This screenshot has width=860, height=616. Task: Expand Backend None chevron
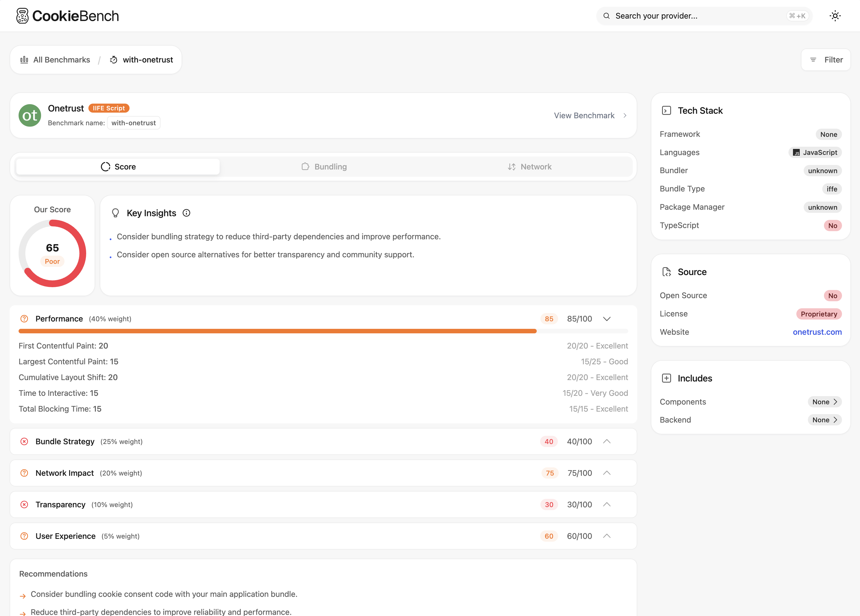point(835,420)
